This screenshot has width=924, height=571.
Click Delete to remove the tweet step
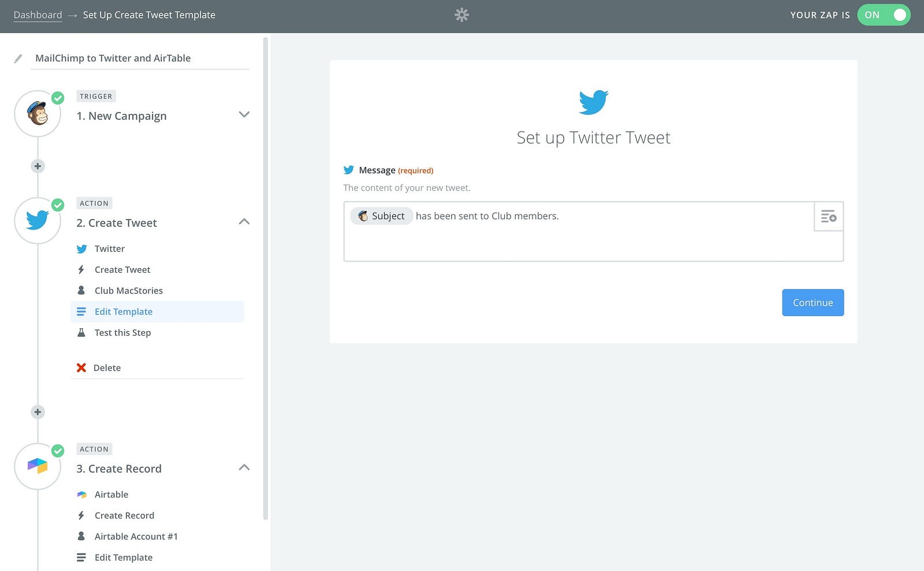click(107, 368)
